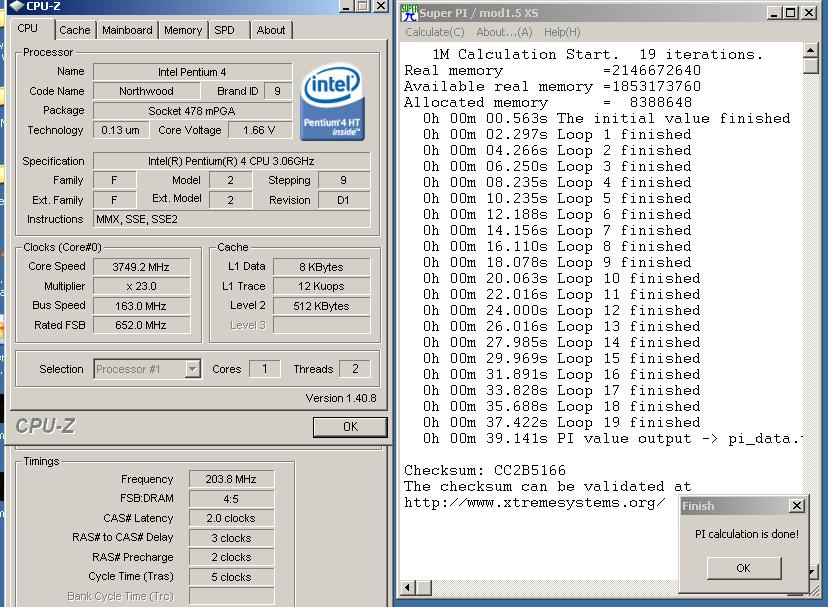This screenshot has width=828, height=610.
Task: Open the Help(H) menu in Super PI
Action: point(562,32)
